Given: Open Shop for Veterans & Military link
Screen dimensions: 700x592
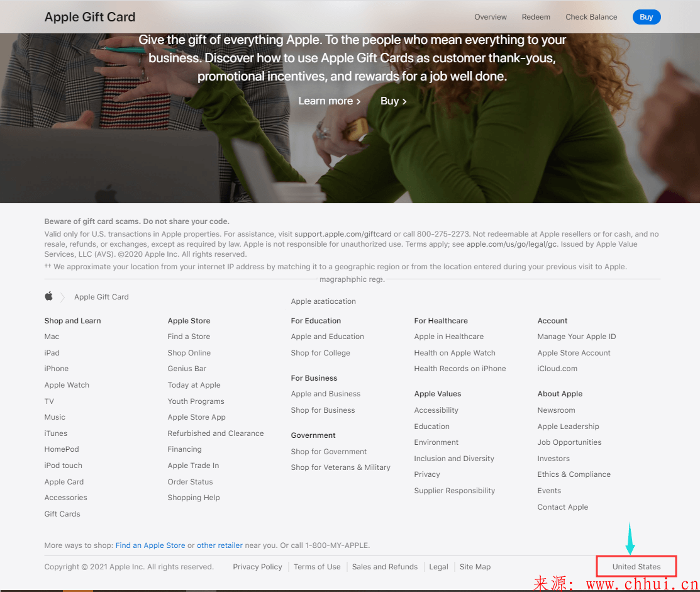Looking at the screenshot, I should [341, 467].
